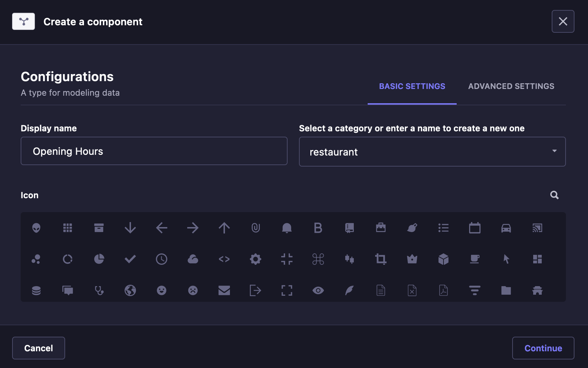The width and height of the screenshot is (588, 368).
Task: Open the icon search magnifier
Action: (x=554, y=195)
